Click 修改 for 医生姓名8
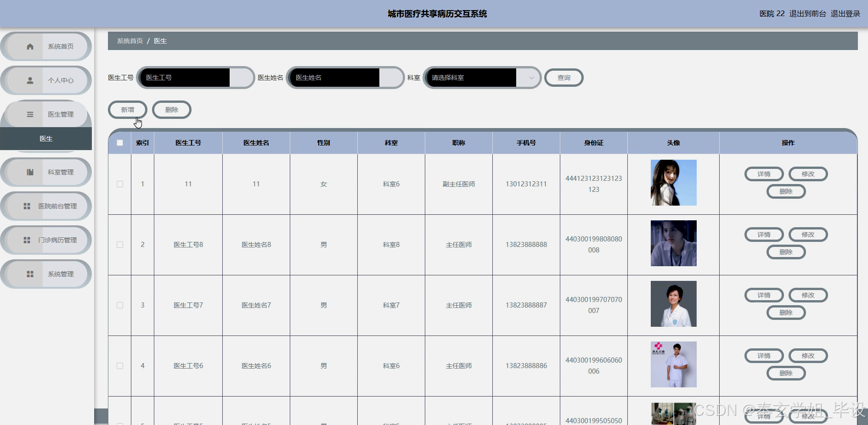Image resolution: width=868 pixels, height=425 pixels. pos(808,235)
